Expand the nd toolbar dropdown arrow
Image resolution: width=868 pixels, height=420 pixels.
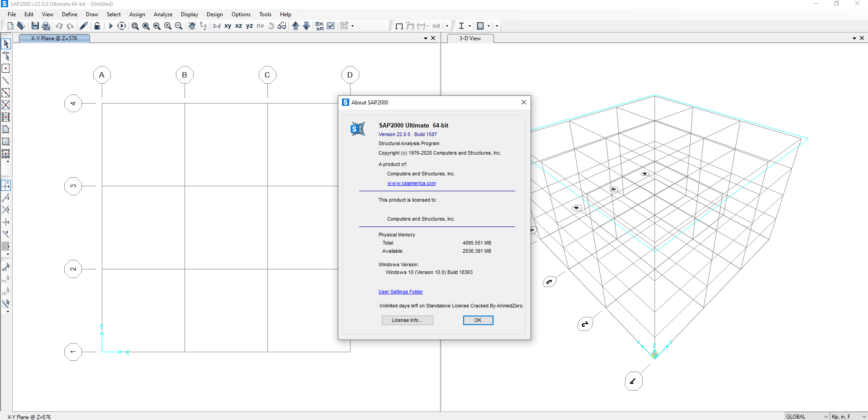coord(447,26)
